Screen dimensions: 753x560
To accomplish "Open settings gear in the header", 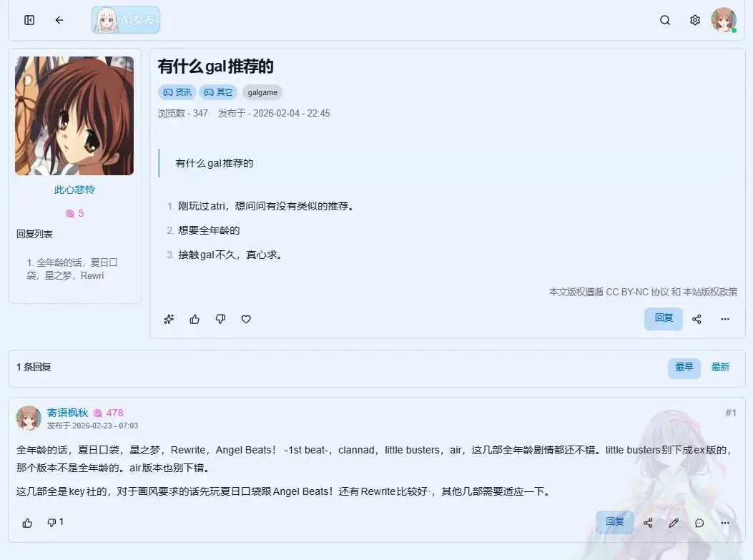I will click(694, 20).
